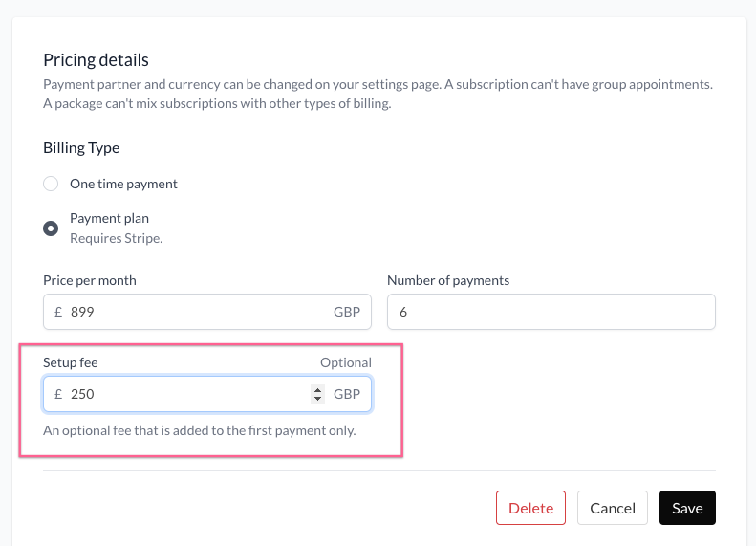Focus the Number of payments field
Screen dimensions: 756x546
point(551,312)
